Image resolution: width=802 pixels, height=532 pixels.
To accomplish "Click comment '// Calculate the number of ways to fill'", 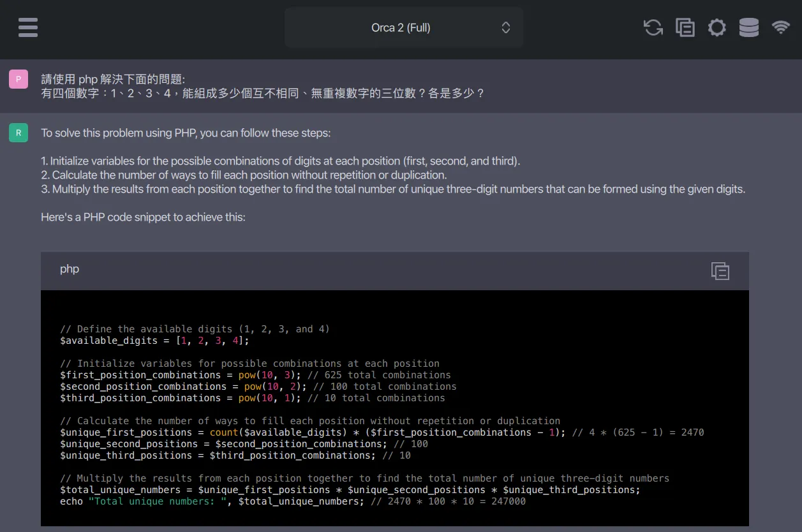I will click(x=310, y=421).
